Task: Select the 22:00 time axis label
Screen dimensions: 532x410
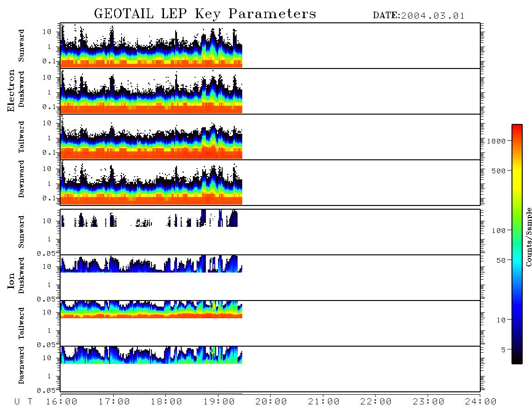Action: click(x=376, y=402)
